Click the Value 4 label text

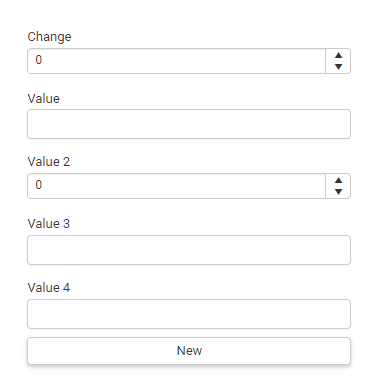tap(49, 288)
